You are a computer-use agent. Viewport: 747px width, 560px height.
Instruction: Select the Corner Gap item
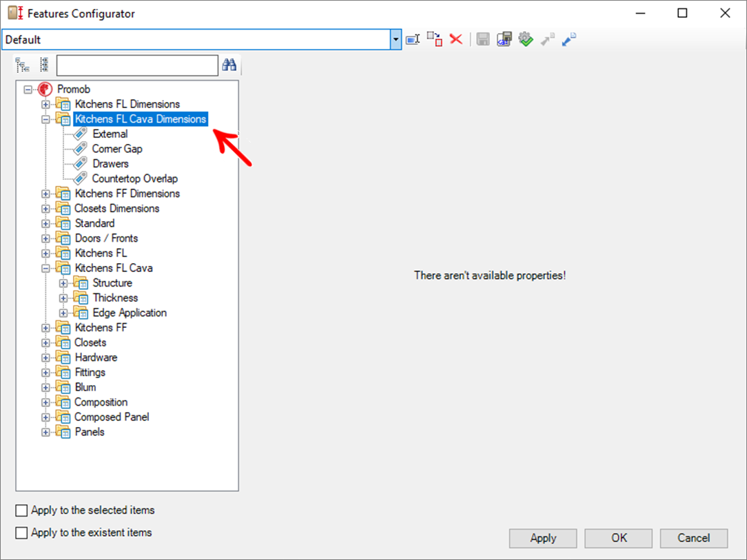117,149
